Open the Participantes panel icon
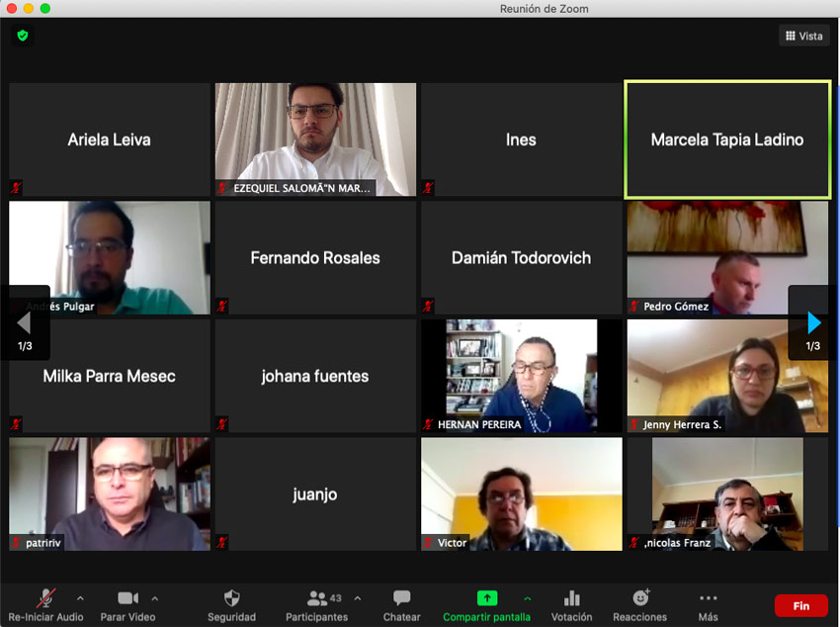This screenshot has height=627, width=840. click(317, 598)
